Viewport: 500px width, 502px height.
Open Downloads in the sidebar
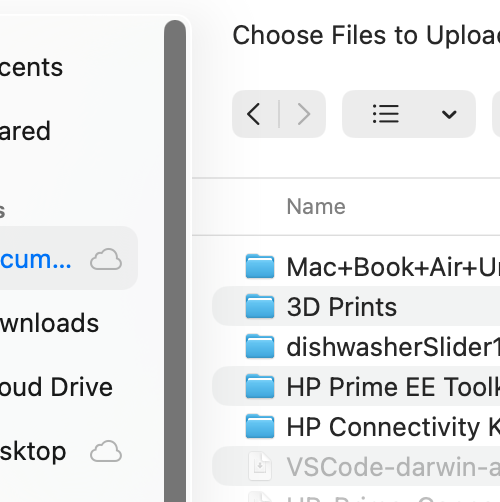click(x=49, y=323)
